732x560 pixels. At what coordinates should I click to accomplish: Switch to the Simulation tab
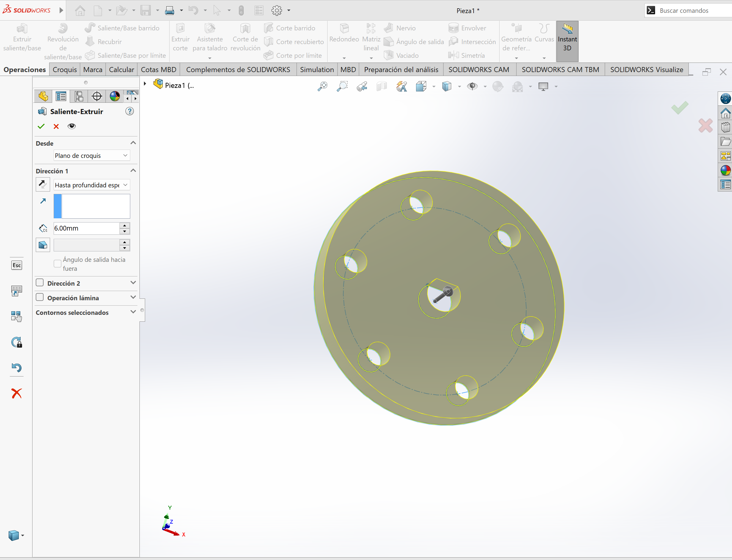(x=317, y=70)
